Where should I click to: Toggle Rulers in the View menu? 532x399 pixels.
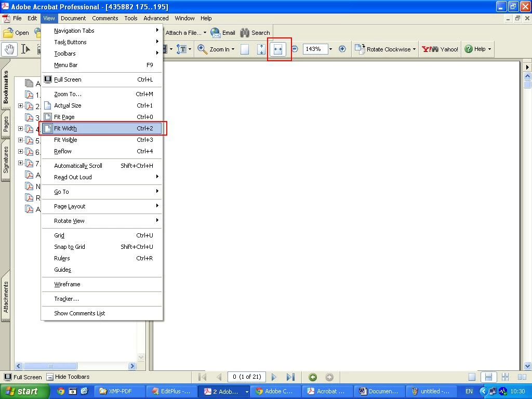(102, 258)
